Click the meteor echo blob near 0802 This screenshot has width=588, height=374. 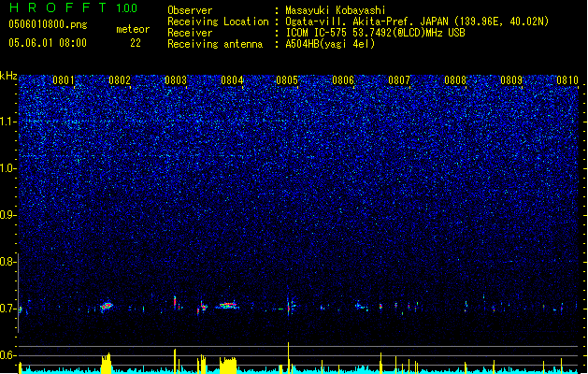(x=107, y=306)
